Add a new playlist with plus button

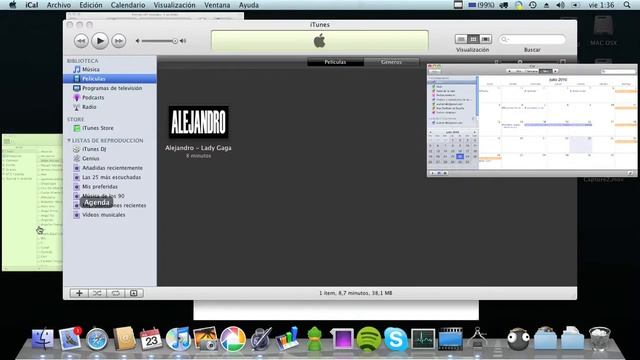click(x=79, y=293)
